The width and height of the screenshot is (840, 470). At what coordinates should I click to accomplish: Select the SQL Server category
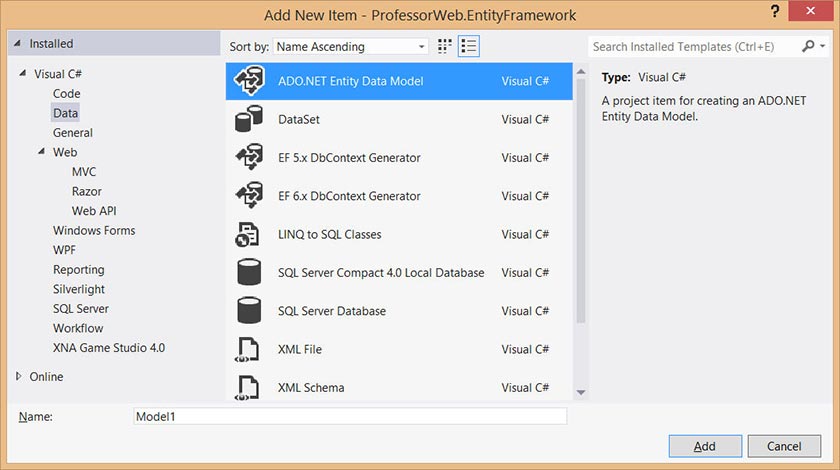(81, 309)
